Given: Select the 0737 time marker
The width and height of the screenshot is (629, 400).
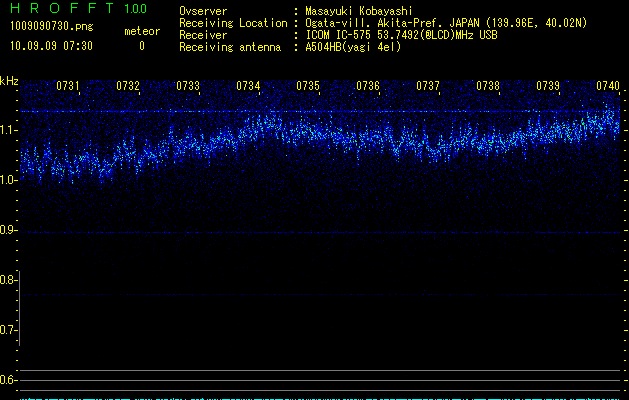Looking at the screenshot, I should [428, 87].
